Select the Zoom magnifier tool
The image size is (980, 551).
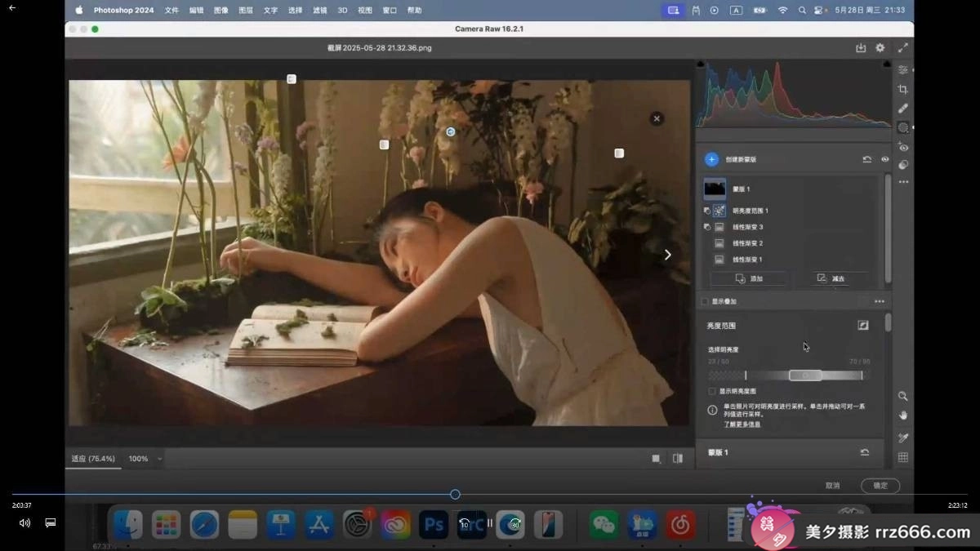pyautogui.click(x=903, y=396)
